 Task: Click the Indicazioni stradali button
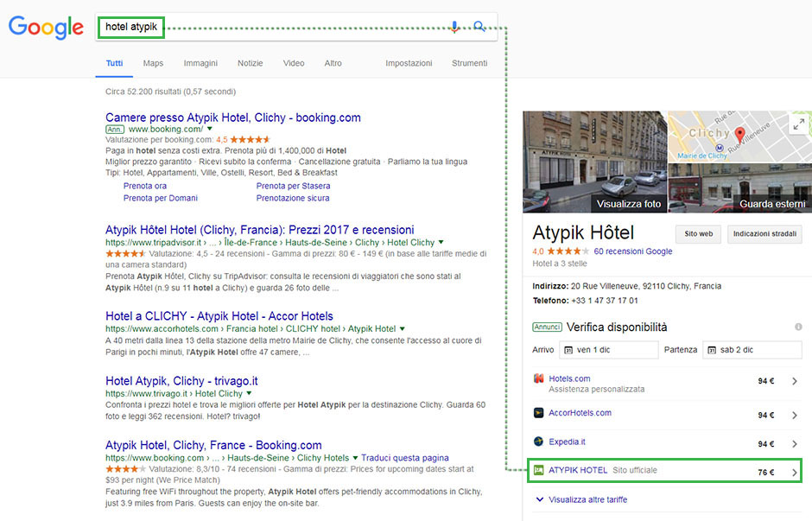pyautogui.click(x=764, y=233)
